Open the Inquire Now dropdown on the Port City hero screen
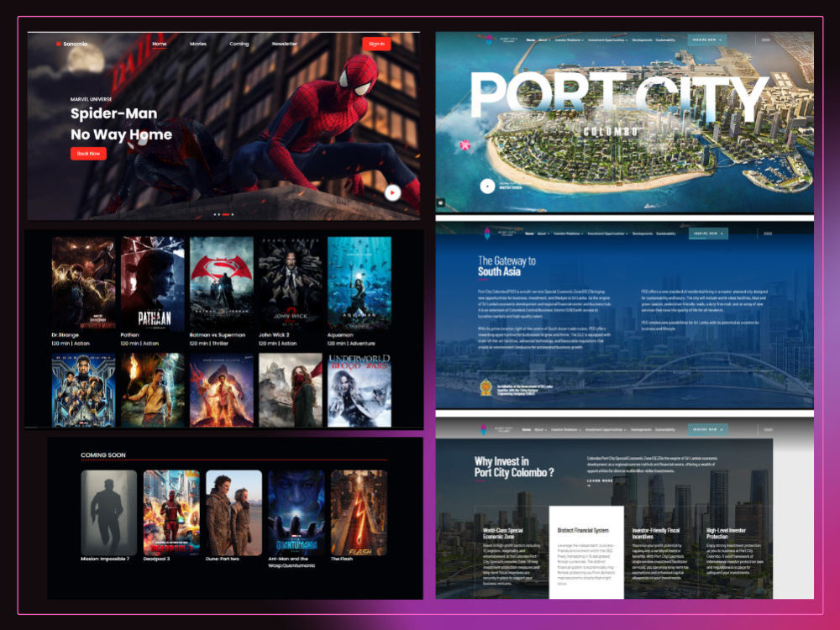This screenshot has height=630, width=840. (x=707, y=40)
